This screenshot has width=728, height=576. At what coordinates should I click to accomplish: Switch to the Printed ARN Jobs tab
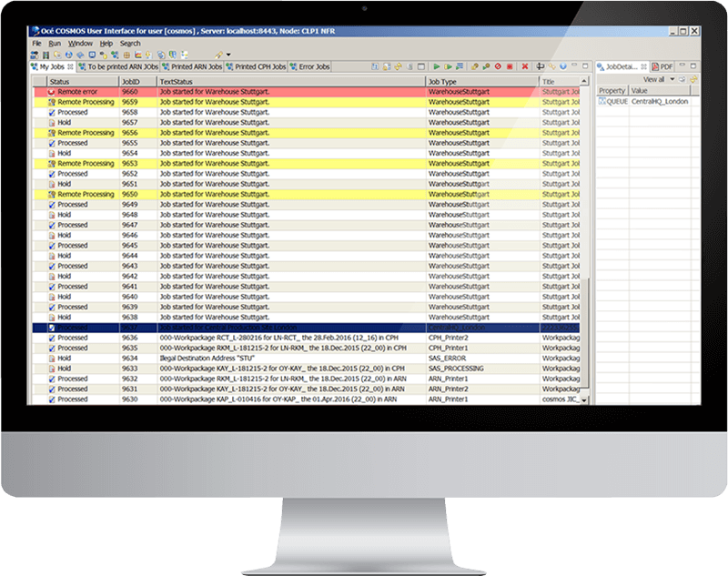(x=195, y=67)
